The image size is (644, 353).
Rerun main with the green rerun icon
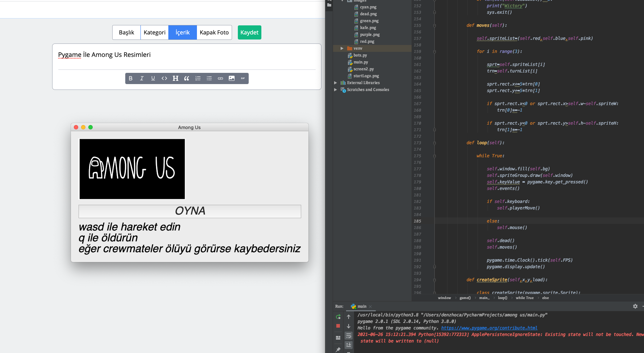[x=338, y=317]
